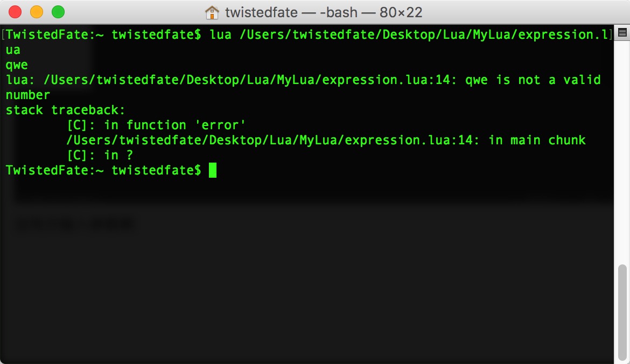Click the green block cursor after the prompt
Viewport: 630px width, 364px height.
(x=213, y=170)
